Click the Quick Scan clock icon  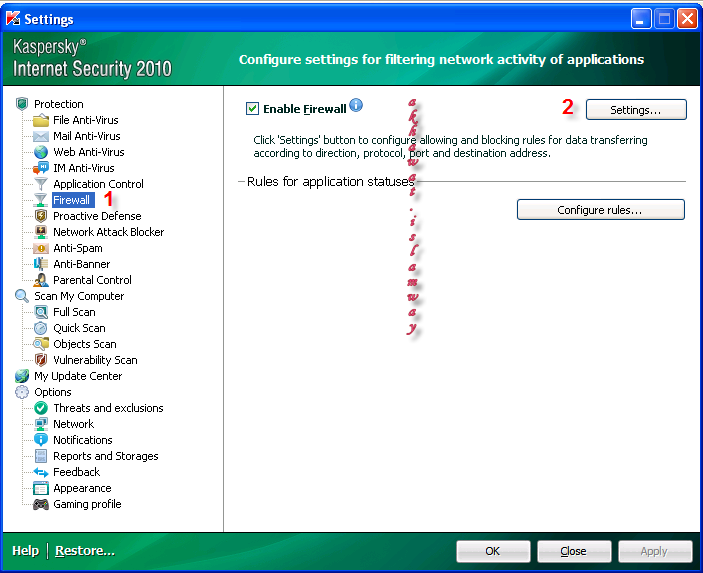(41, 328)
